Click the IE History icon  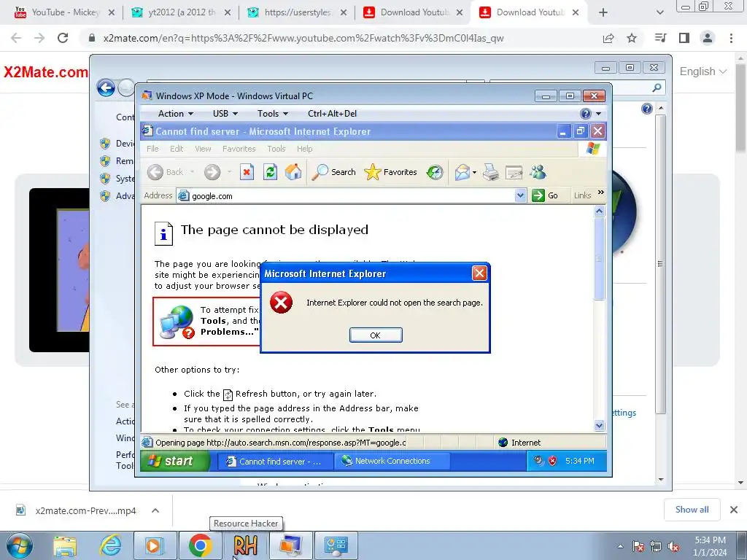tap(435, 172)
